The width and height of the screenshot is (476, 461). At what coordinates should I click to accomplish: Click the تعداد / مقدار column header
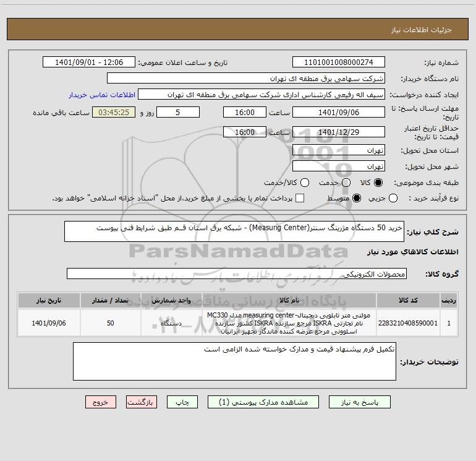[x=111, y=300]
